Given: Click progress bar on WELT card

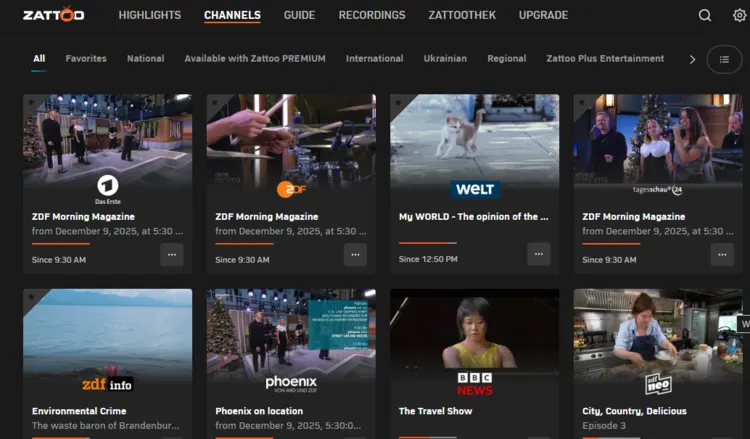Looking at the screenshot, I should pos(428,243).
